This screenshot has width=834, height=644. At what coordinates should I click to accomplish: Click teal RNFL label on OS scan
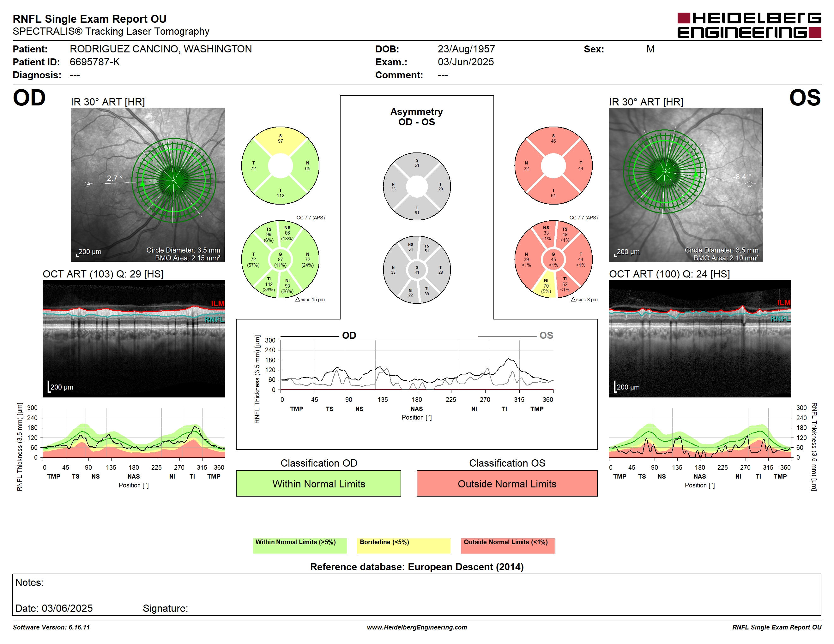click(x=781, y=319)
